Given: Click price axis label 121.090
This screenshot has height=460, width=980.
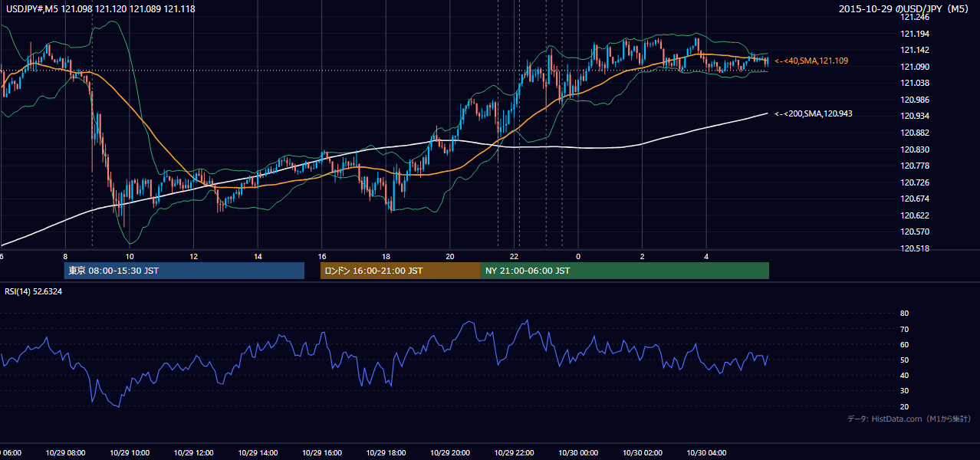Looking at the screenshot, I should [915, 67].
